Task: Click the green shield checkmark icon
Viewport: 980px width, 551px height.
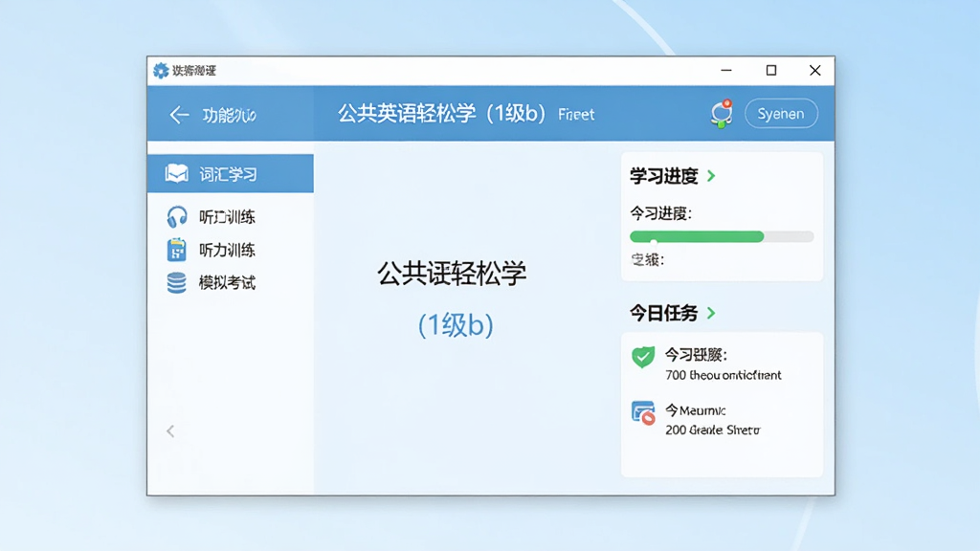Action: coord(642,357)
